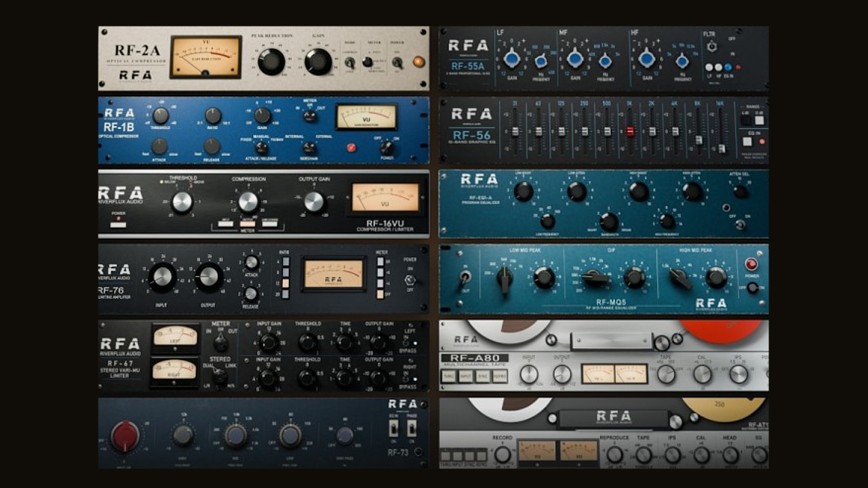Click the RF-56 red 1K band fader
The width and height of the screenshot is (868, 488).
[630, 131]
